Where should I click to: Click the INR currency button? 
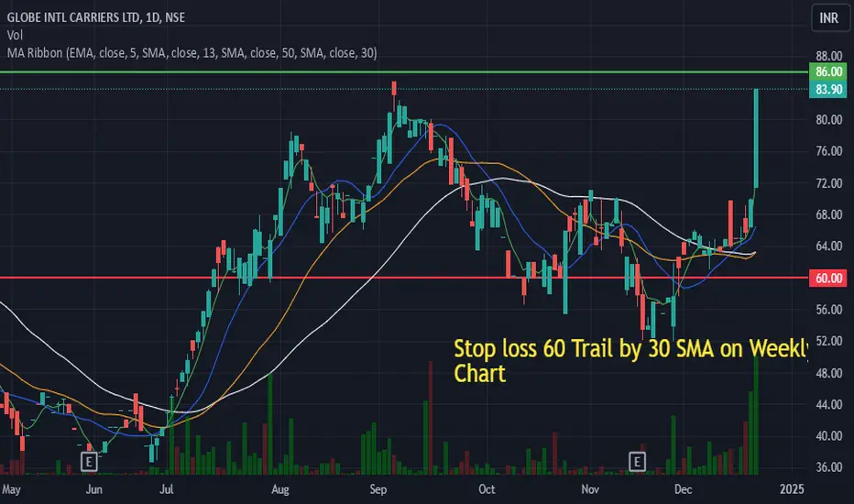click(829, 18)
